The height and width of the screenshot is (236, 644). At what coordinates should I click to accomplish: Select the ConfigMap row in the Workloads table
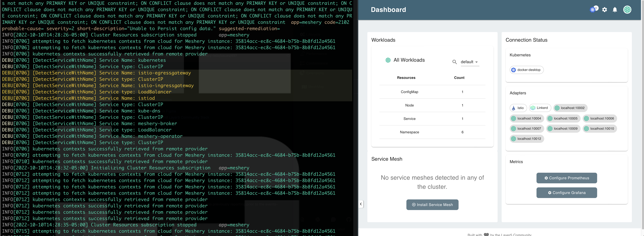[x=410, y=92]
